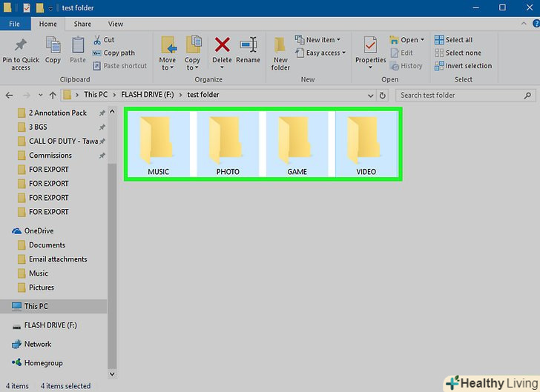The image size is (540, 392).
Task: Open 2 Annotation Pack in sidebar
Action: (58, 113)
